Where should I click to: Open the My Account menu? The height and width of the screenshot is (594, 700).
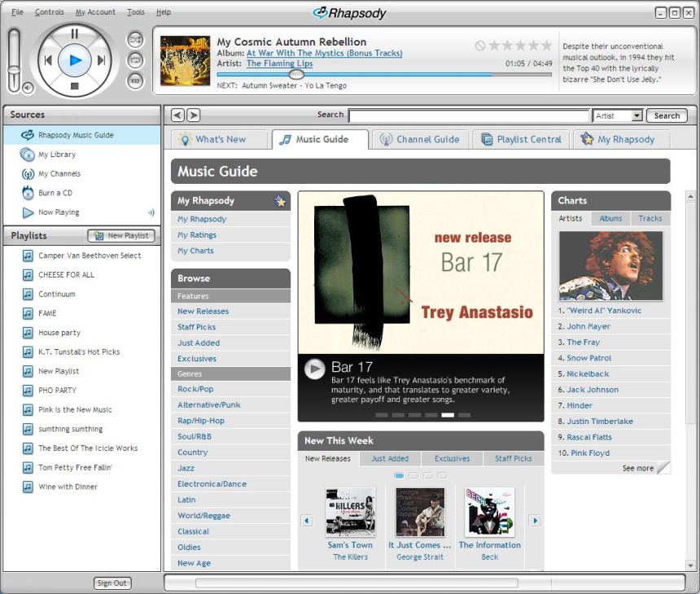coord(95,12)
